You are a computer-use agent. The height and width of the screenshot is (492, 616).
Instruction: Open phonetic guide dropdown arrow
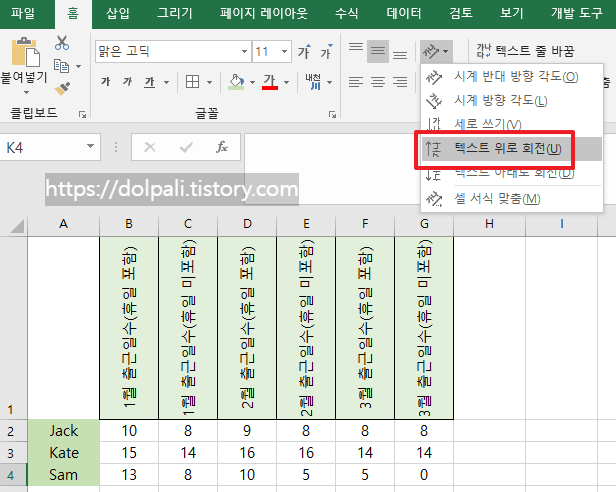[329, 82]
